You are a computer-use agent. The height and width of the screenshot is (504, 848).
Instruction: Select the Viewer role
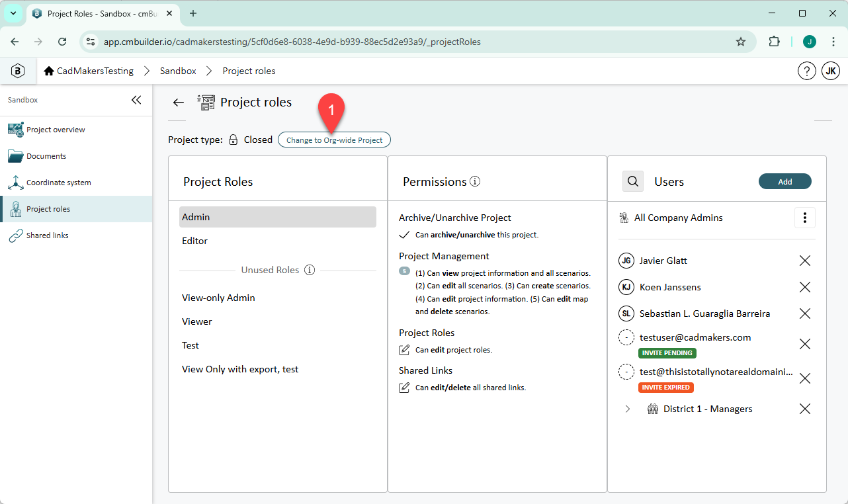[x=278, y=321]
